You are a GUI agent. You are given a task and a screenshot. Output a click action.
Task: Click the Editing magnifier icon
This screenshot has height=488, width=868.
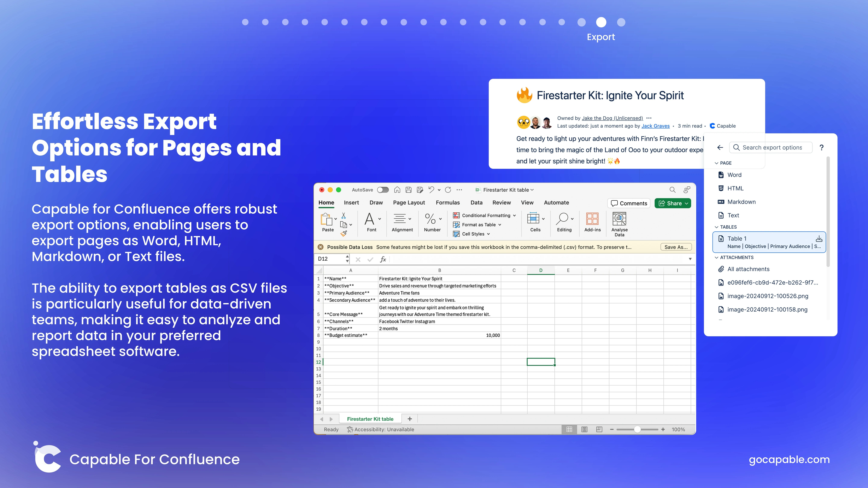pyautogui.click(x=562, y=219)
